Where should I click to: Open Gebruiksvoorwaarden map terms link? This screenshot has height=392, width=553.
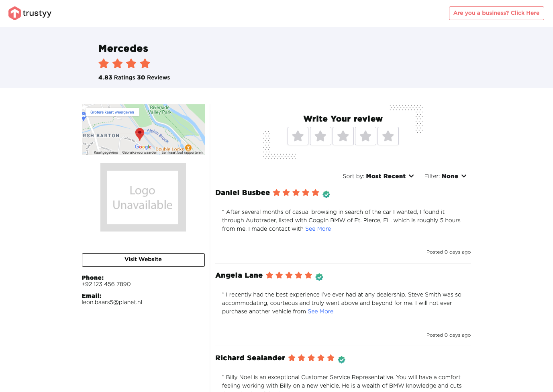[x=140, y=152]
